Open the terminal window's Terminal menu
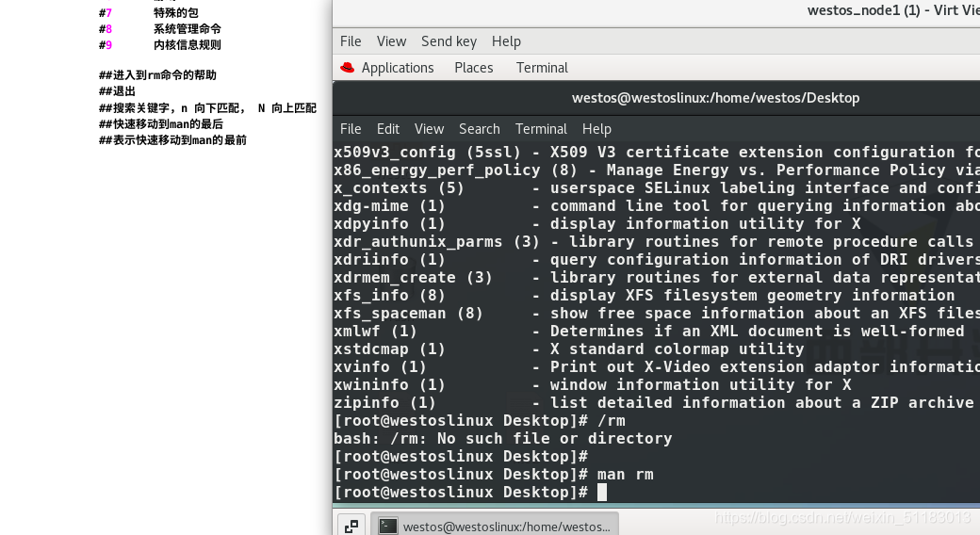Screen dimensions: 980x535 [541, 129]
